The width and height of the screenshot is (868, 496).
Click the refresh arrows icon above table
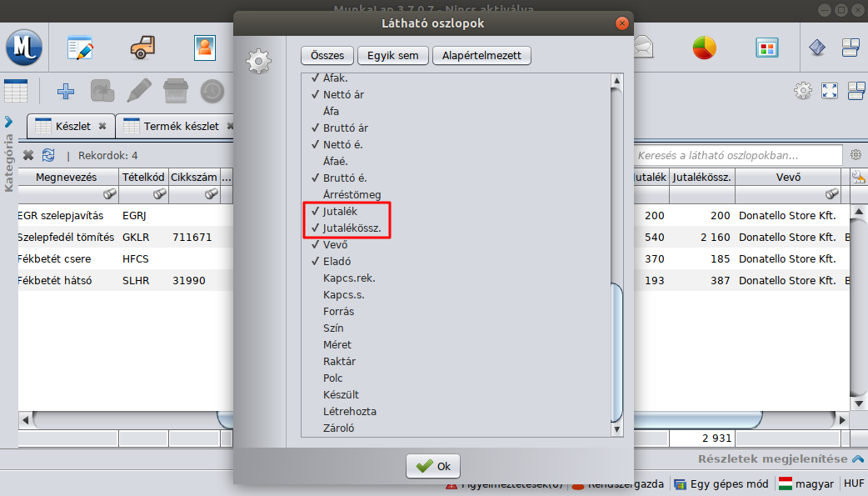[x=48, y=155]
